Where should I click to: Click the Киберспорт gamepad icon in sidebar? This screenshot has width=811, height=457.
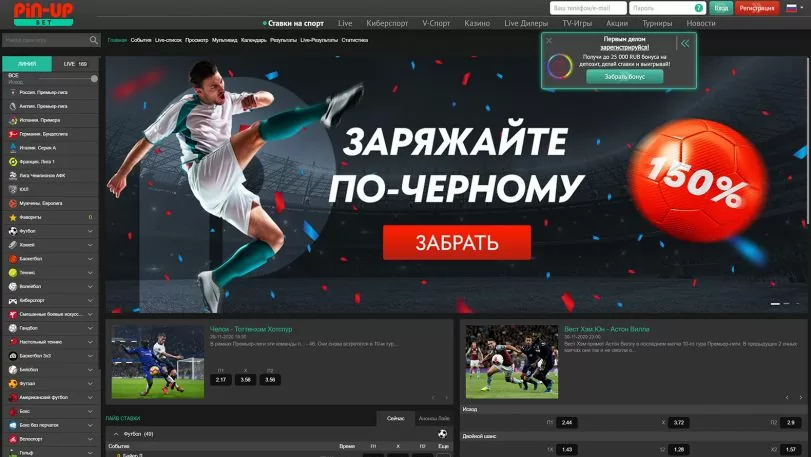tap(13, 299)
